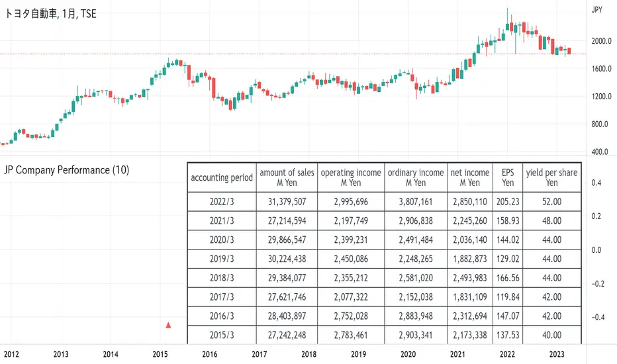Click the 'net income M Yen' header cell
Image resolution: width=617 pixels, height=364 pixels.
(470, 177)
